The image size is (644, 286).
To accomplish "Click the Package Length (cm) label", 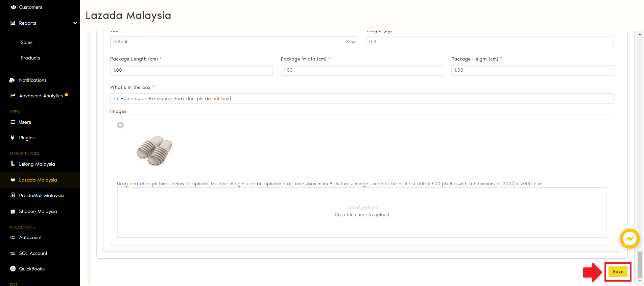I will click(x=134, y=59).
